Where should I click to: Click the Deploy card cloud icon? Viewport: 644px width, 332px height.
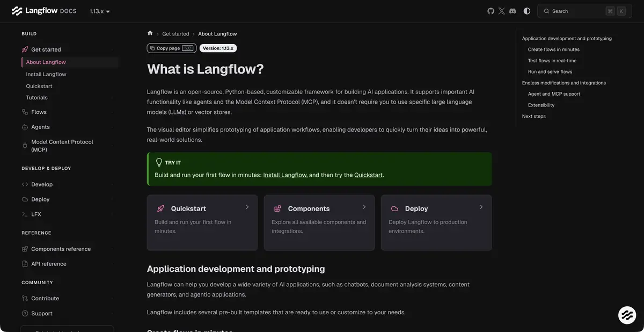[394, 208]
